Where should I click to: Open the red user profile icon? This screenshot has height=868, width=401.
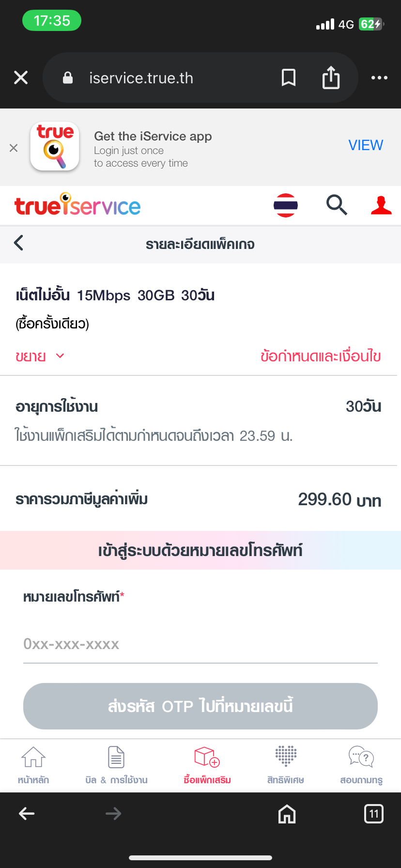click(381, 205)
